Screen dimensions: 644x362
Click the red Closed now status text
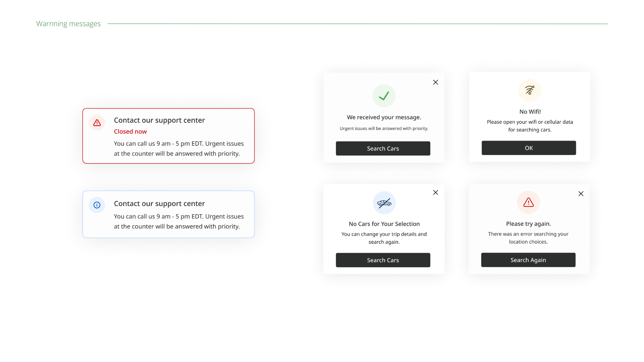coord(130,132)
